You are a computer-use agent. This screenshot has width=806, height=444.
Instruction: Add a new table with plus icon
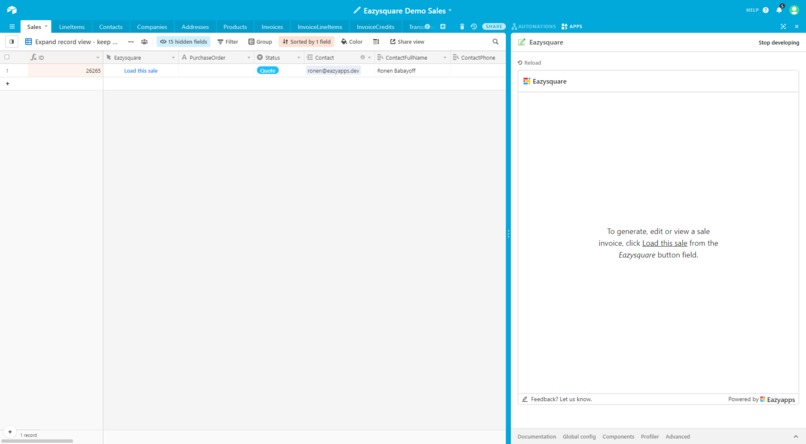point(443,26)
